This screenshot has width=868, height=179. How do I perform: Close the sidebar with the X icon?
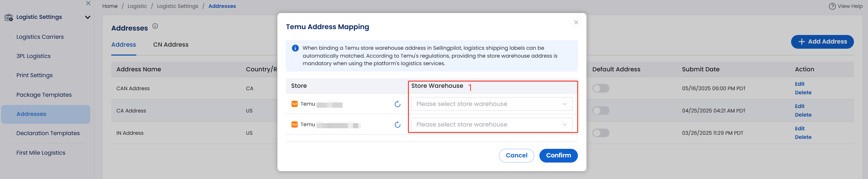pyautogui.click(x=88, y=3)
